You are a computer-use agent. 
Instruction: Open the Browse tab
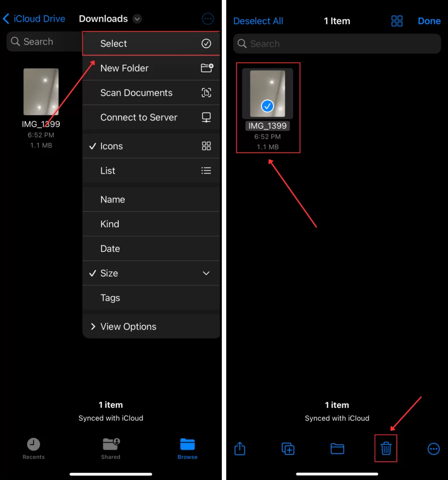(187, 448)
